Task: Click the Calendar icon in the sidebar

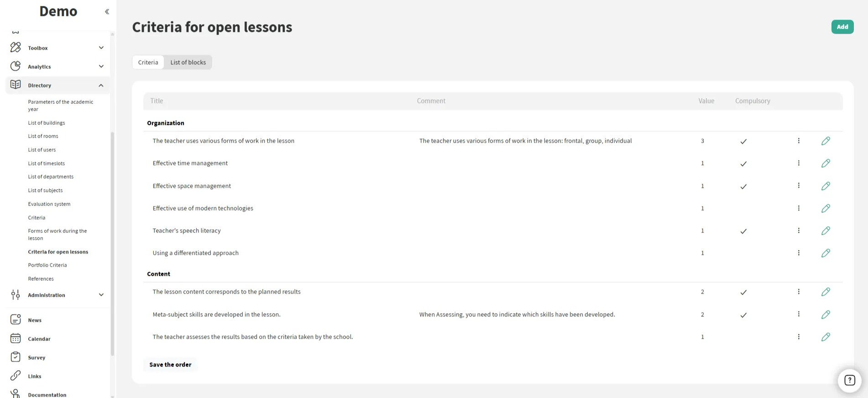Action: point(16,339)
